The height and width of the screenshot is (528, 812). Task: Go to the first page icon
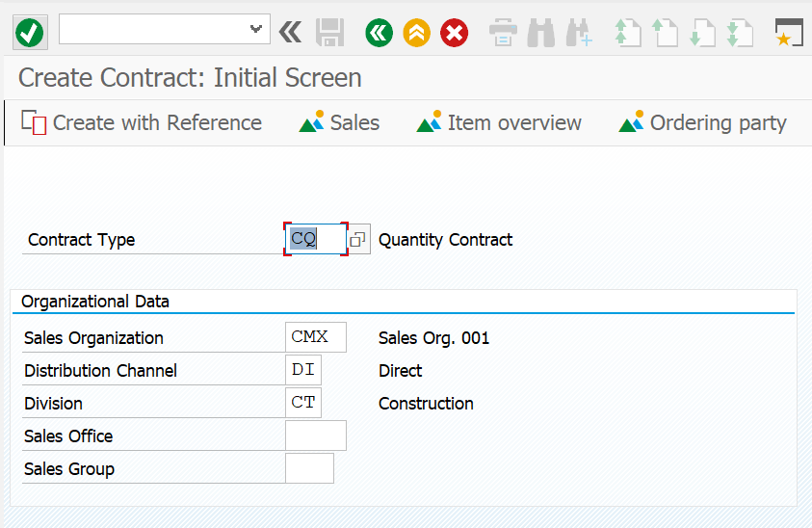click(x=628, y=33)
